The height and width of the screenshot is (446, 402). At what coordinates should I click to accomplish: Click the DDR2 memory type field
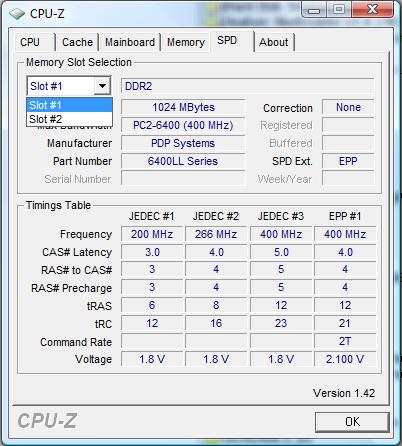(247, 86)
